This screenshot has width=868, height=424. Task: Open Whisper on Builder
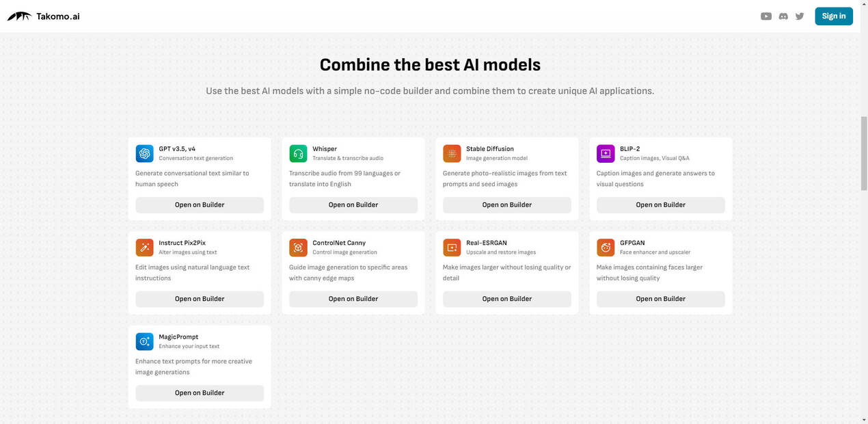pos(353,204)
